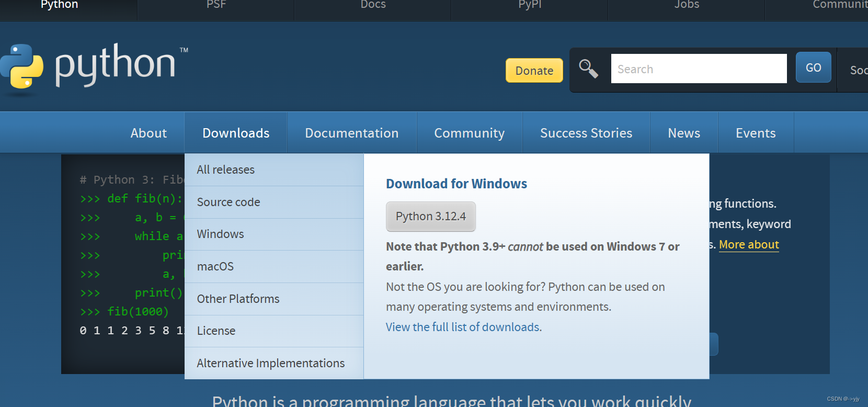868x407 pixels.
Task: Click the cut-off Soc link beside the GO button
Action: pos(858,70)
